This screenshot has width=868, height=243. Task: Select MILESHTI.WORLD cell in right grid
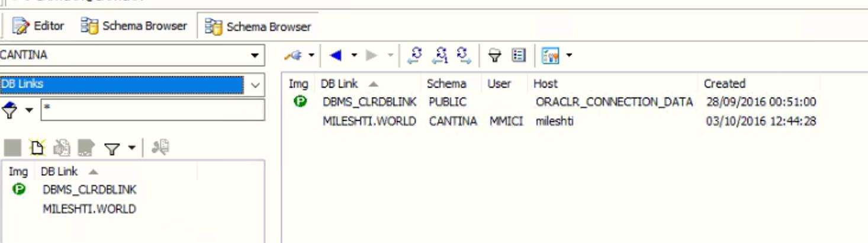369,121
